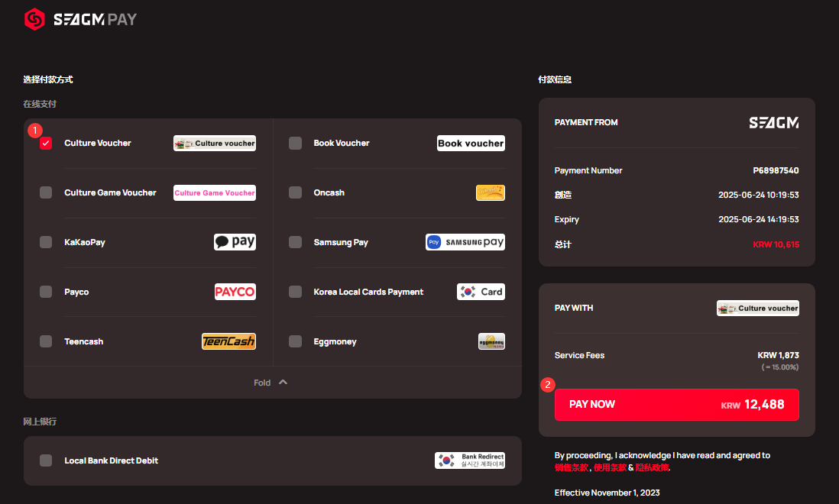Collapse the payment list with Fold
Image resolution: width=839 pixels, height=504 pixels.
(270, 383)
